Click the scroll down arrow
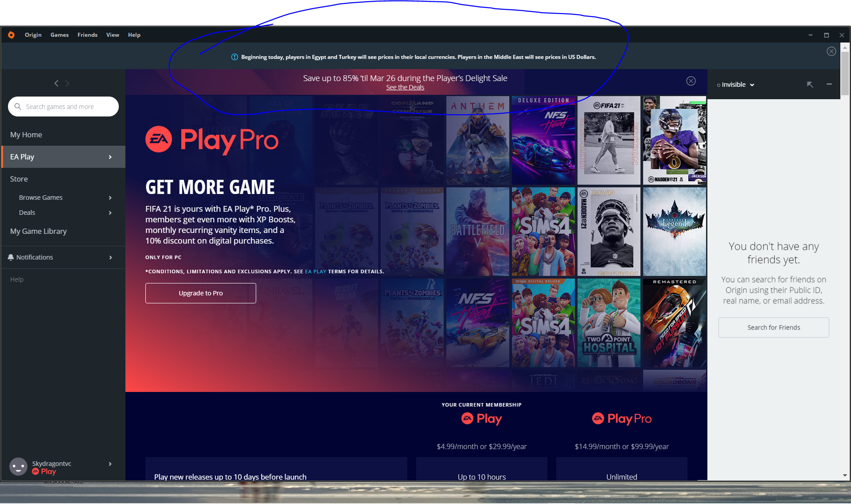851x504 pixels. (845, 475)
